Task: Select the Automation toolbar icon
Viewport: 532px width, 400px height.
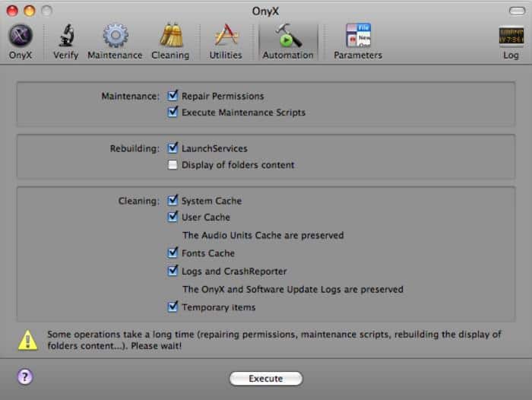Action: click(287, 37)
